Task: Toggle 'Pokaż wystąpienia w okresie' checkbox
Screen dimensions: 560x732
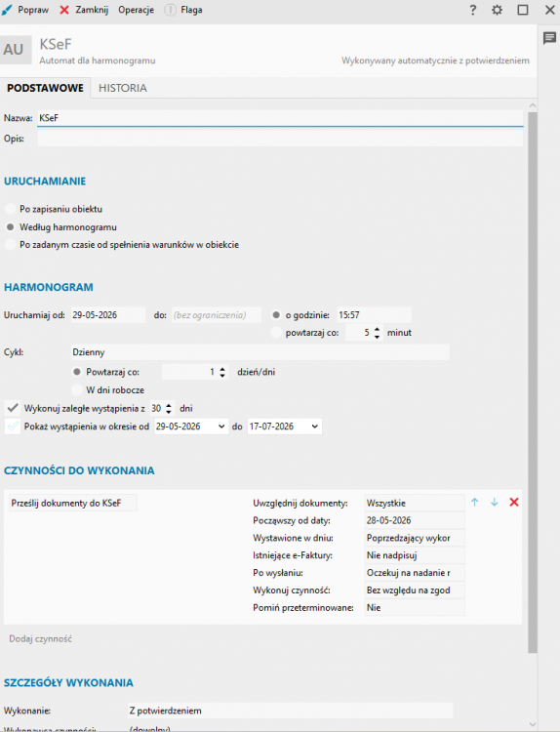Action: coord(13,427)
